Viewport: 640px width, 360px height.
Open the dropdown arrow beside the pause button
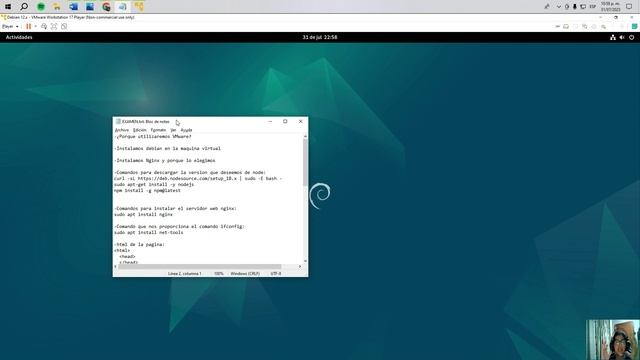click(x=36, y=27)
